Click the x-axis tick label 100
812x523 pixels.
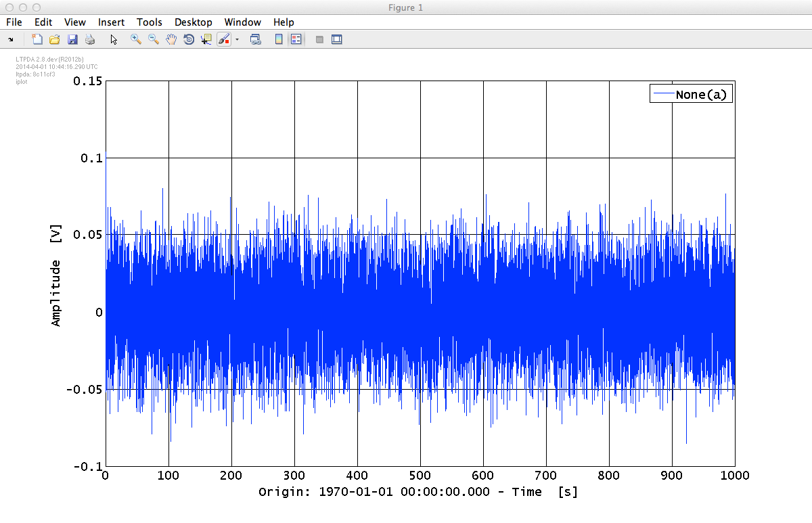click(168, 476)
